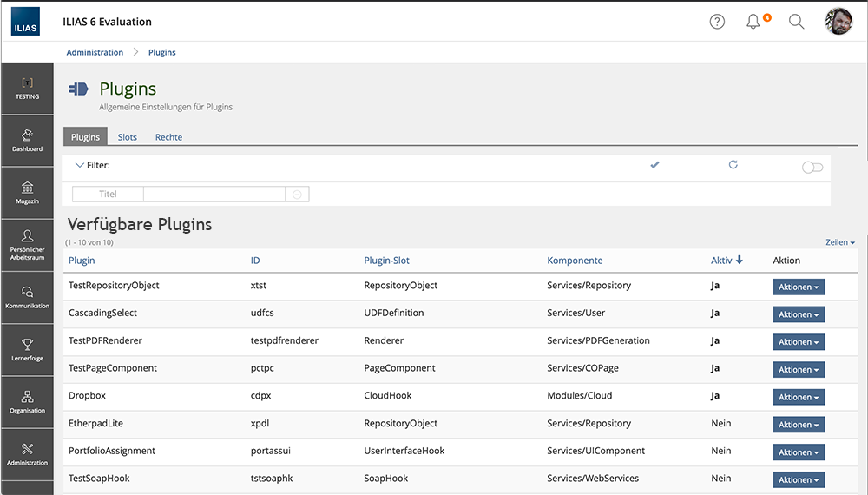Open Lernerfolge trophy in the sidebar
Image resolution: width=868 pixels, height=495 pixels.
[x=27, y=349]
